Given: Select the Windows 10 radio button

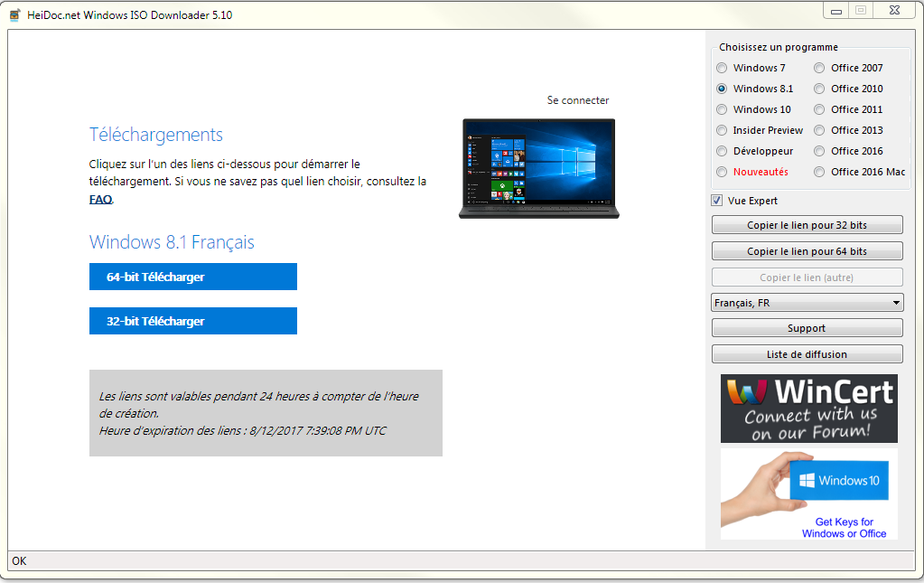Looking at the screenshot, I should click(722, 109).
